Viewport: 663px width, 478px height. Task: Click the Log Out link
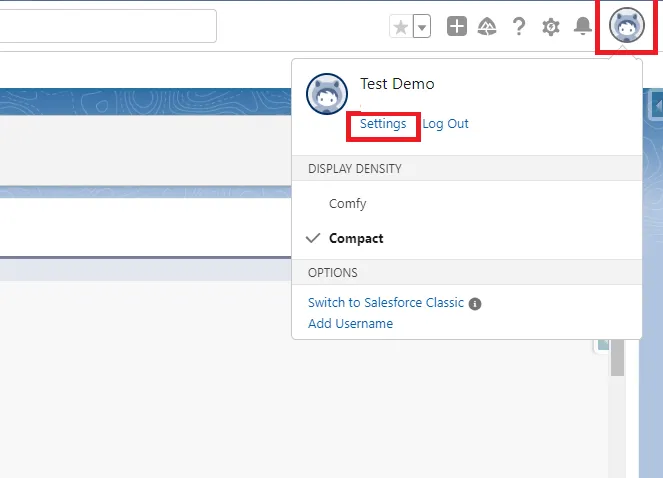[445, 124]
